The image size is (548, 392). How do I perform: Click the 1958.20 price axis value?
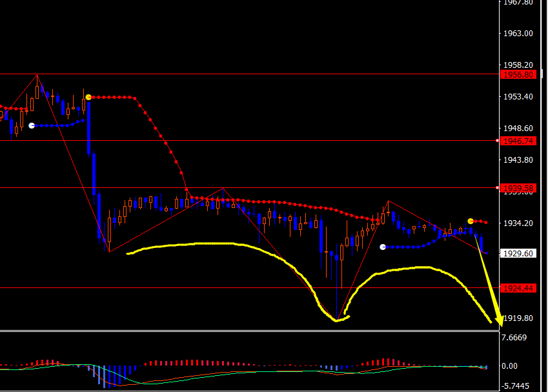point(518,65)
